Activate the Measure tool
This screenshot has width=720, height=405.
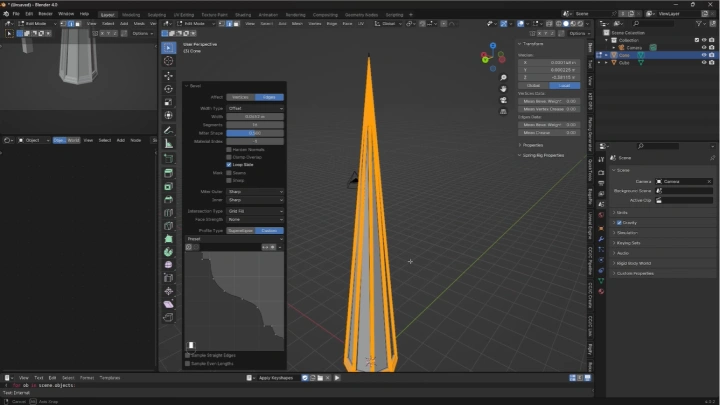point(169,144)
